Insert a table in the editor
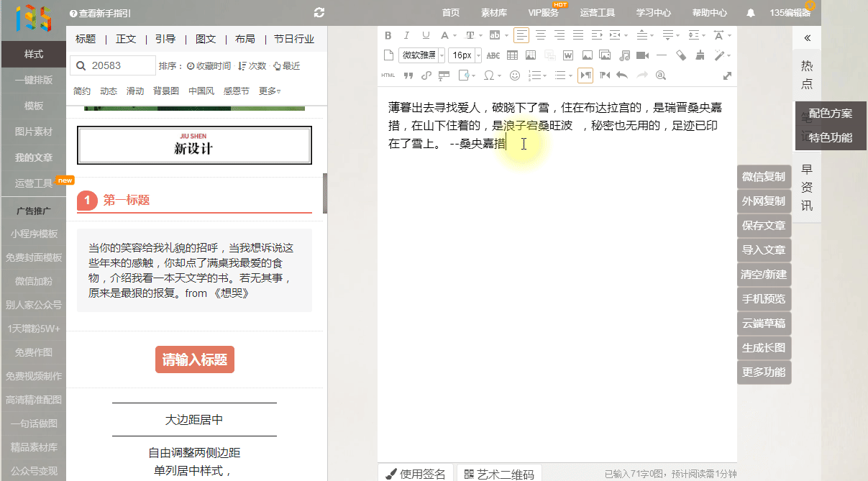Viewport: 868px width, 481px height. [512, 55]
